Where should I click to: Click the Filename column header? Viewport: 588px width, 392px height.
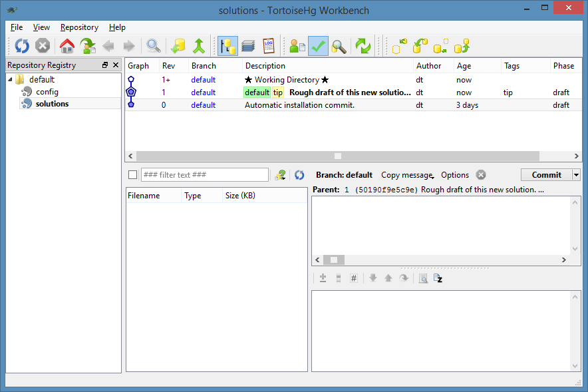[x=153, y=196]
